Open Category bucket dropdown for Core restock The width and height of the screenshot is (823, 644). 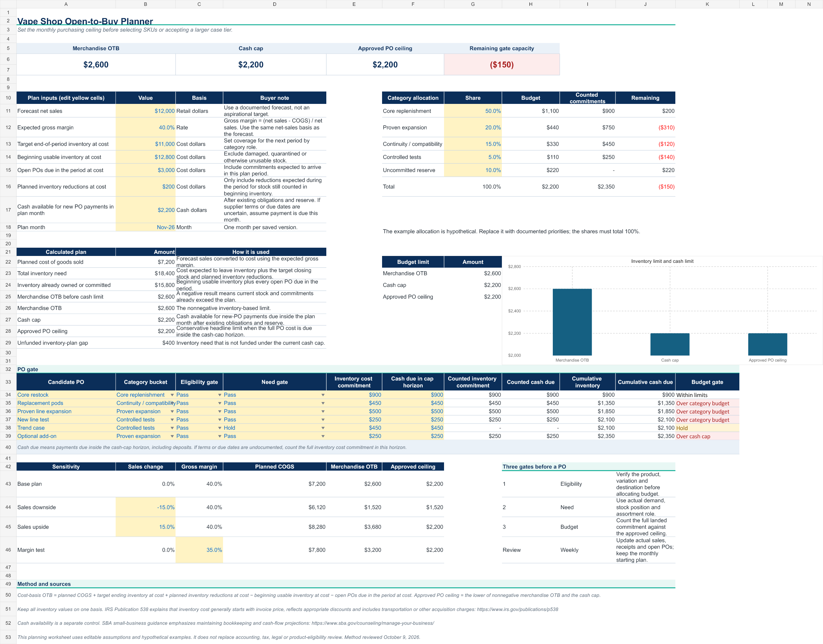[x=172, y=395]
